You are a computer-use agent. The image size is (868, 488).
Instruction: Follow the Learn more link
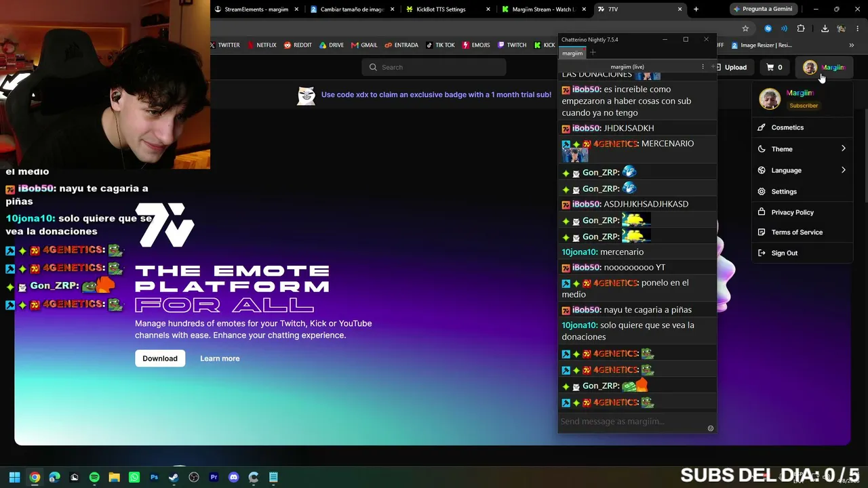220,359
